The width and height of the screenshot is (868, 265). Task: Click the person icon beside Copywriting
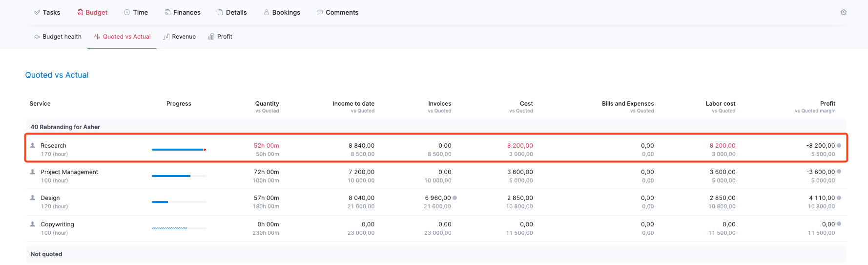tap(33, 224)
